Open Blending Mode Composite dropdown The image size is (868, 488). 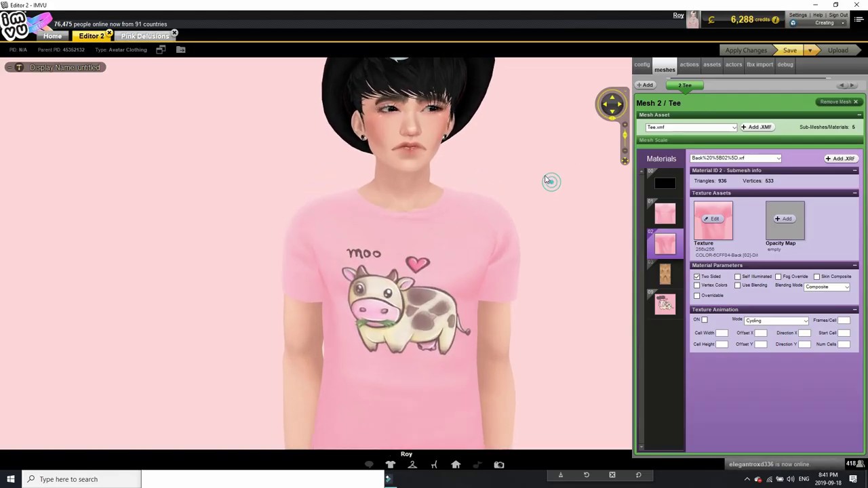(827, 287)
